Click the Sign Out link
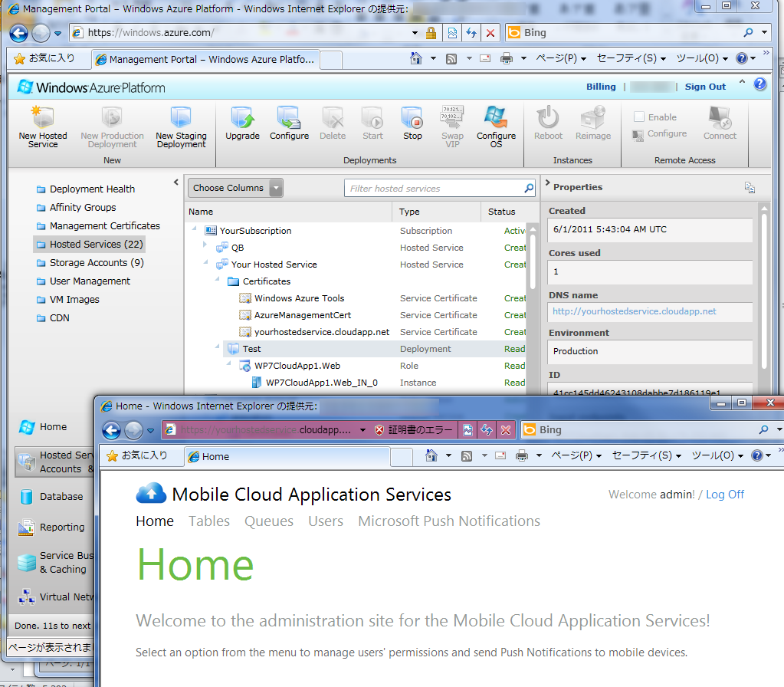This screenshot has height=687, width=784. point(705,87)
